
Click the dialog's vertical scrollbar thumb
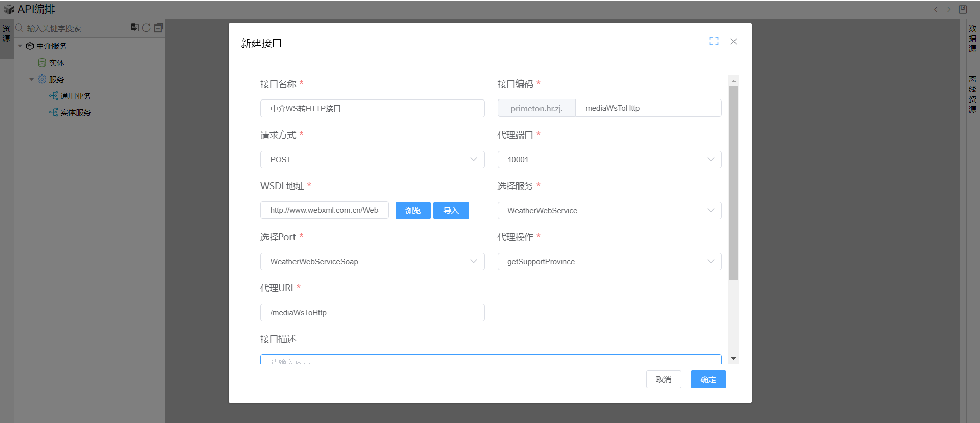point(733,183)
